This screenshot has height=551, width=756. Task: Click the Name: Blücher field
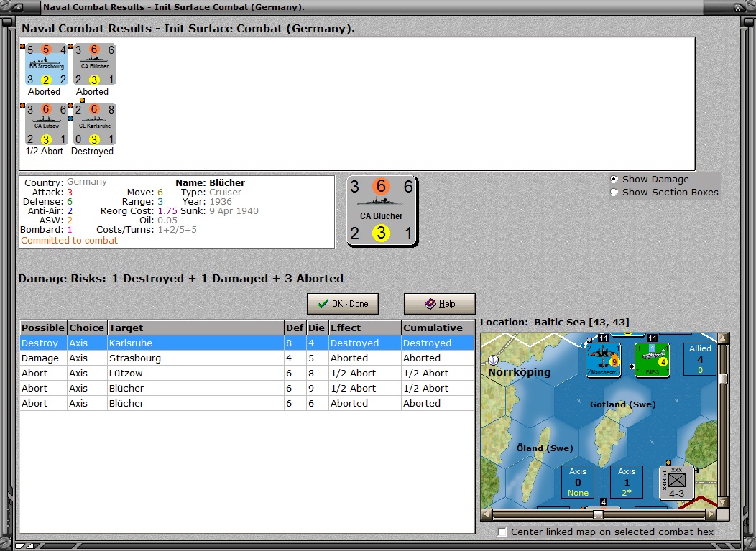[211, 182]
